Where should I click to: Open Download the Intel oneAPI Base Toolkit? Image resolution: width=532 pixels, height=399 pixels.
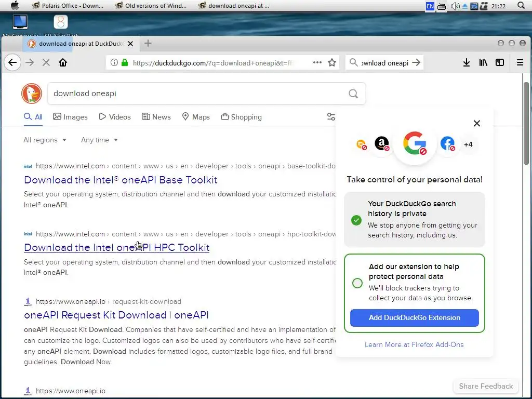coord(121,179)
